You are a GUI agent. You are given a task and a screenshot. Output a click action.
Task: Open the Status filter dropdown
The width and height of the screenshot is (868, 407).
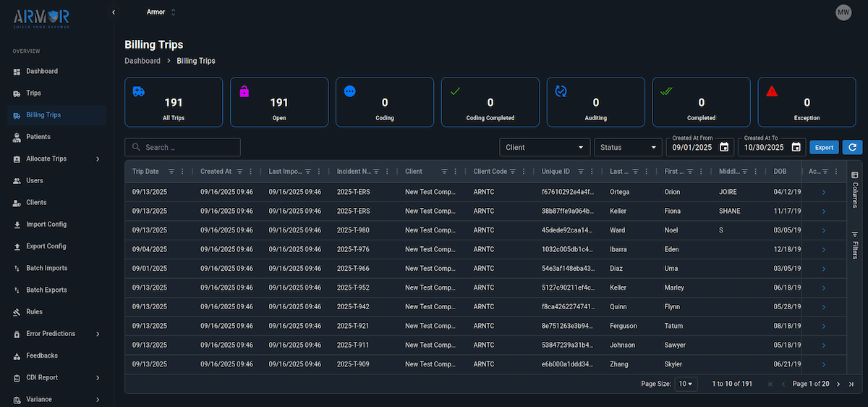627,148
